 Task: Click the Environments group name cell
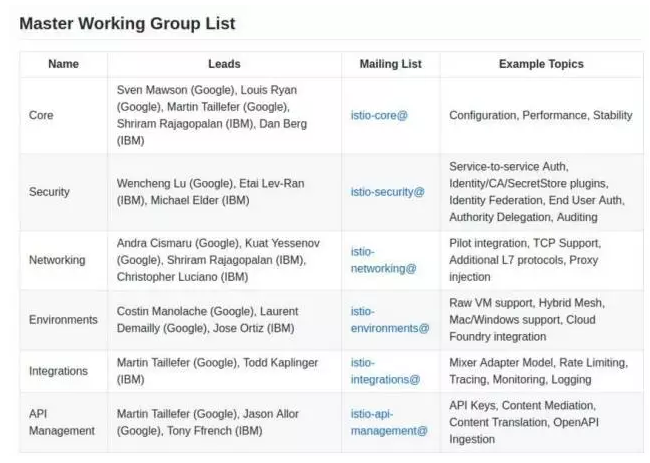pyautogui.click(x=63, y=320)
